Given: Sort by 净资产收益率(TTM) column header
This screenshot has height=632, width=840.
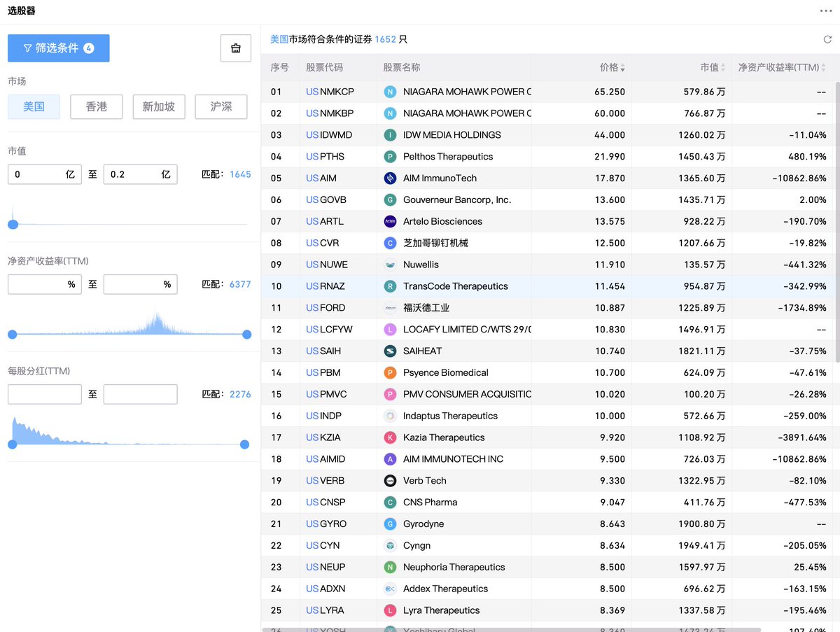Looking at the screenshot, I should point(783,68).
